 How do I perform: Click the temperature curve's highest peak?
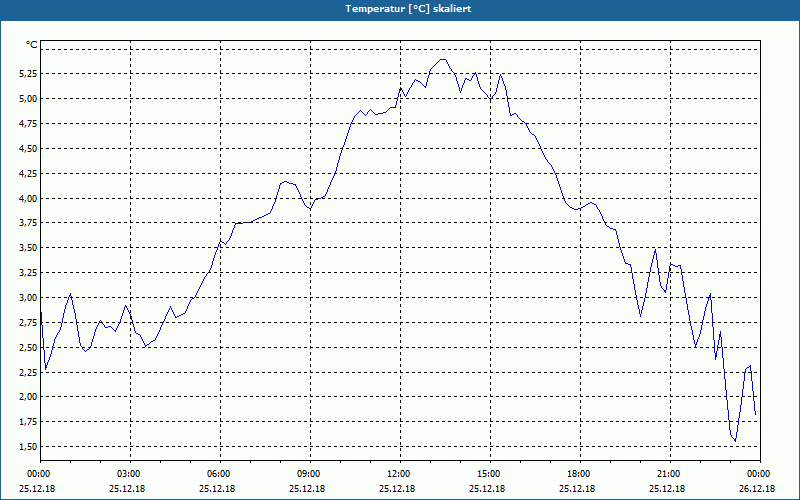[443, 60]
